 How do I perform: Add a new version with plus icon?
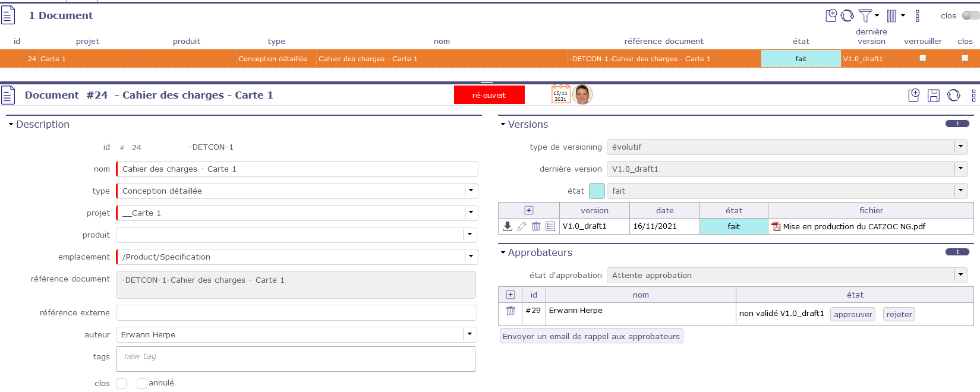(529, 210)
